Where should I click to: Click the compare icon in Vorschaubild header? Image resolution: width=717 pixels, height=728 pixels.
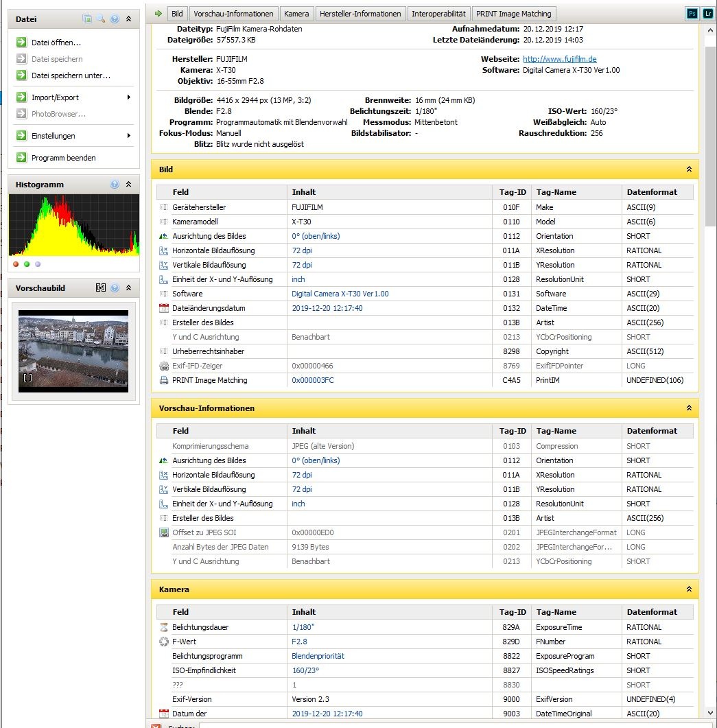[101, 288]
